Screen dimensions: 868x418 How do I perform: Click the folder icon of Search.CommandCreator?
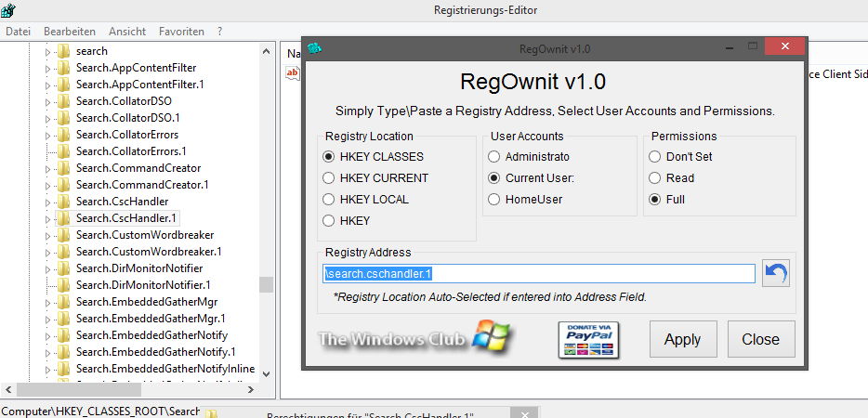(64, 168)
